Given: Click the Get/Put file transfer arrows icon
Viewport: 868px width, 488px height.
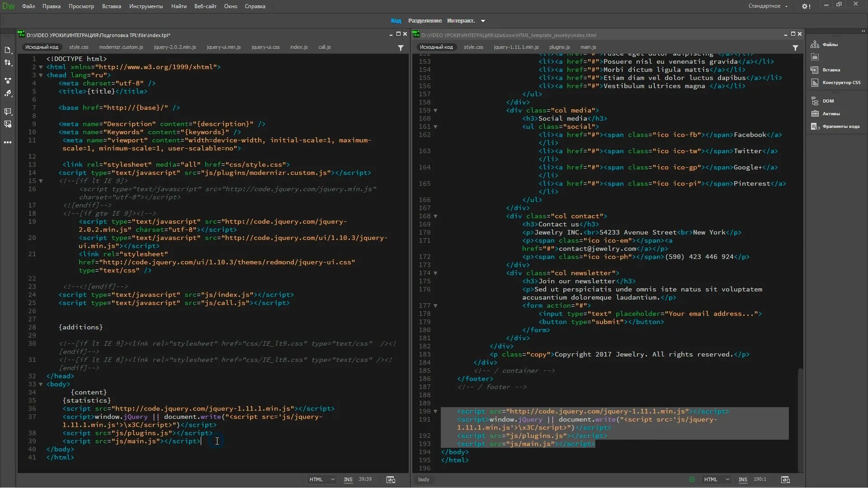Looking at the screenshot, I should point(8,63).
